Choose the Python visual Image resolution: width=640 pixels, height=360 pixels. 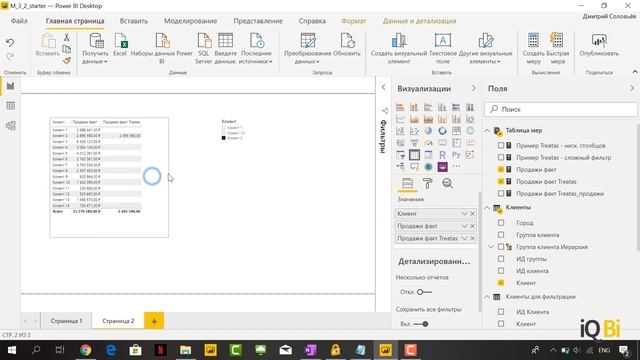(456, 155)
